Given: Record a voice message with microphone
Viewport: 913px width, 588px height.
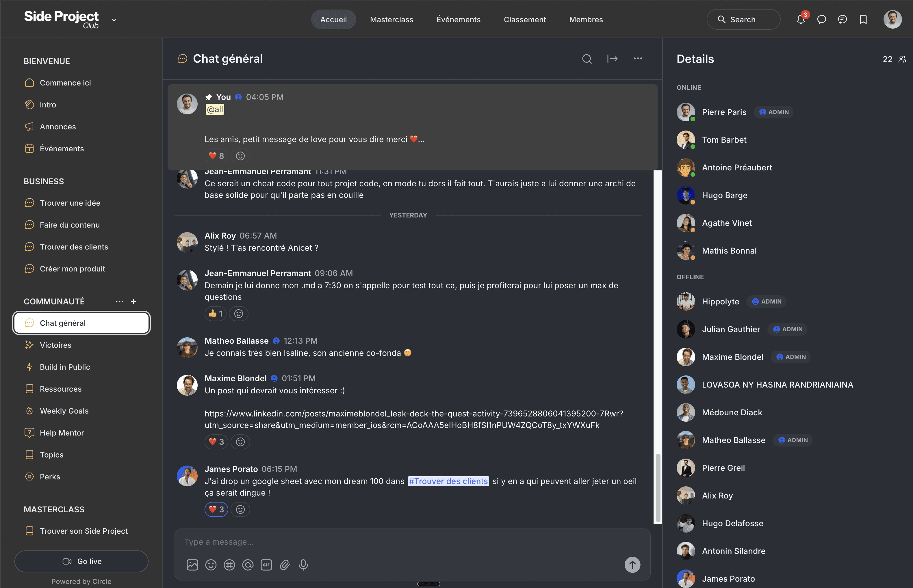Looking at the screenshot, I should [303, 565].
